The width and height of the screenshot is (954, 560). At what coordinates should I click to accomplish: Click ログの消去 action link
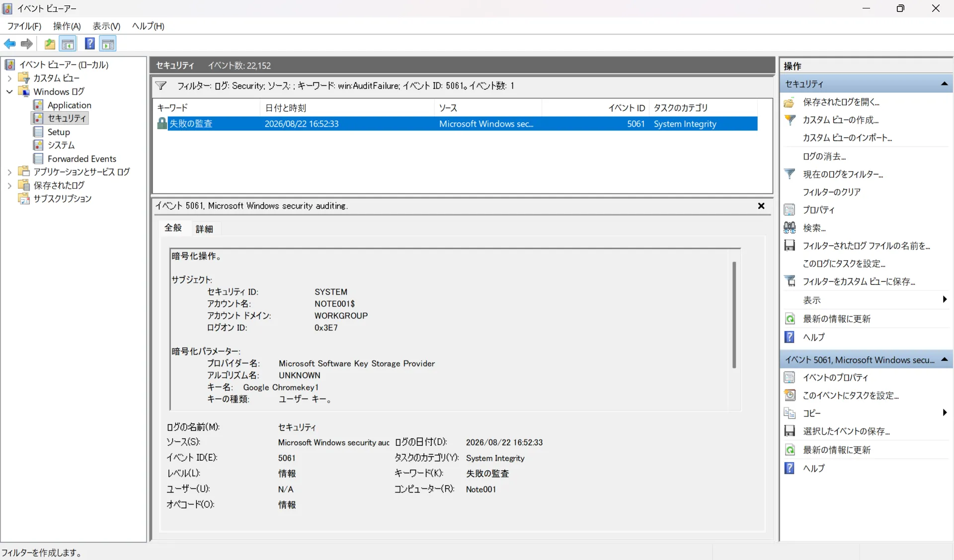pos(824,156)
